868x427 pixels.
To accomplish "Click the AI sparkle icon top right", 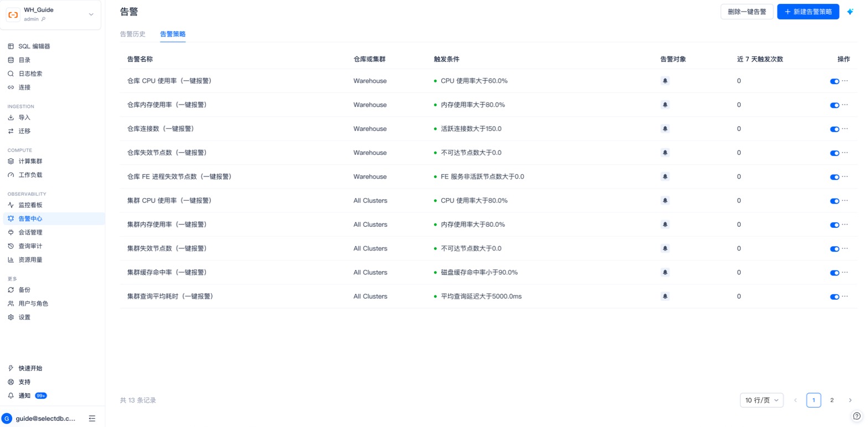I will coord(850,12).
